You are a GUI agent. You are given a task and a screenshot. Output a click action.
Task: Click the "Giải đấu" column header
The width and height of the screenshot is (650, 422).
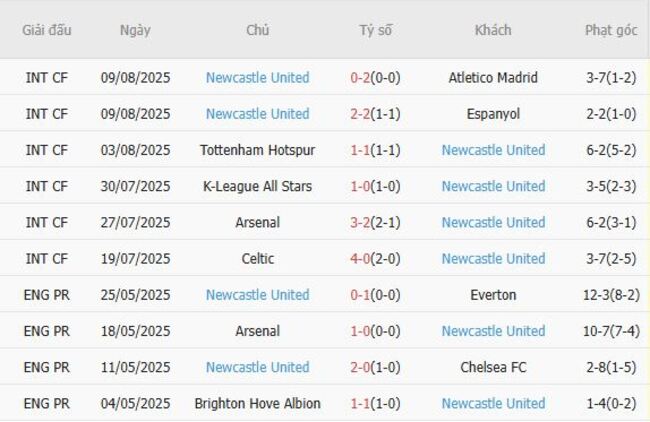[47, 30]
